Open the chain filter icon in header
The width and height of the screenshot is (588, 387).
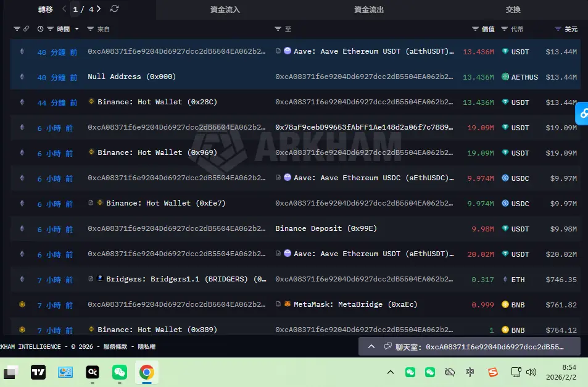point(17,29)
